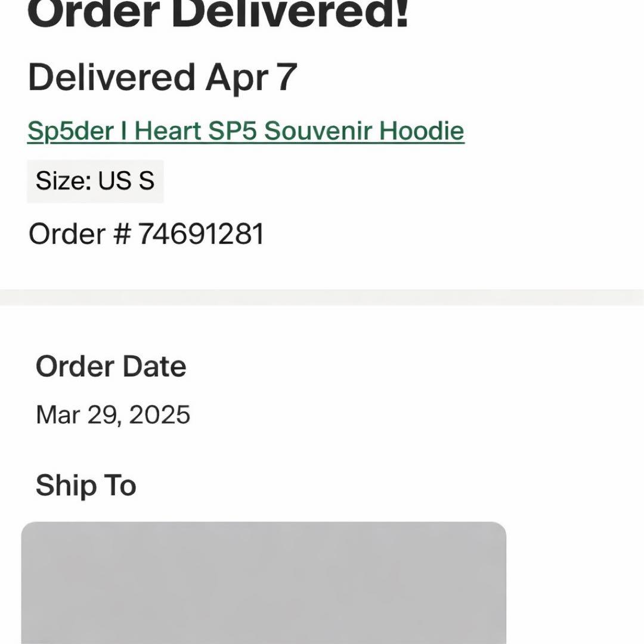Screen dimensions: 644x644
Task: Open the Sp5der I Heart SP5 Souvenir Hoodie link
Action: point(245,131)
